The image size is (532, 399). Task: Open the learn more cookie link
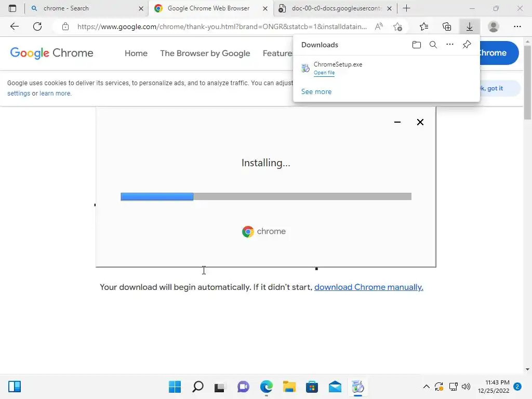click(x=55, y=94)
